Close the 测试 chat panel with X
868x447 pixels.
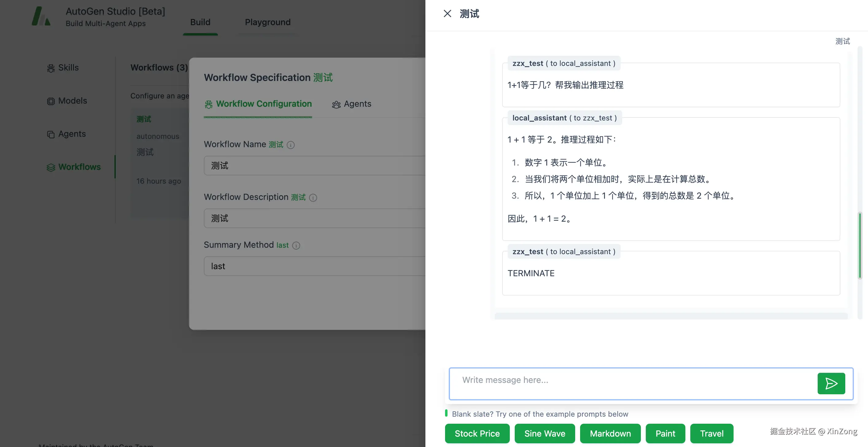tap(447, 13)
